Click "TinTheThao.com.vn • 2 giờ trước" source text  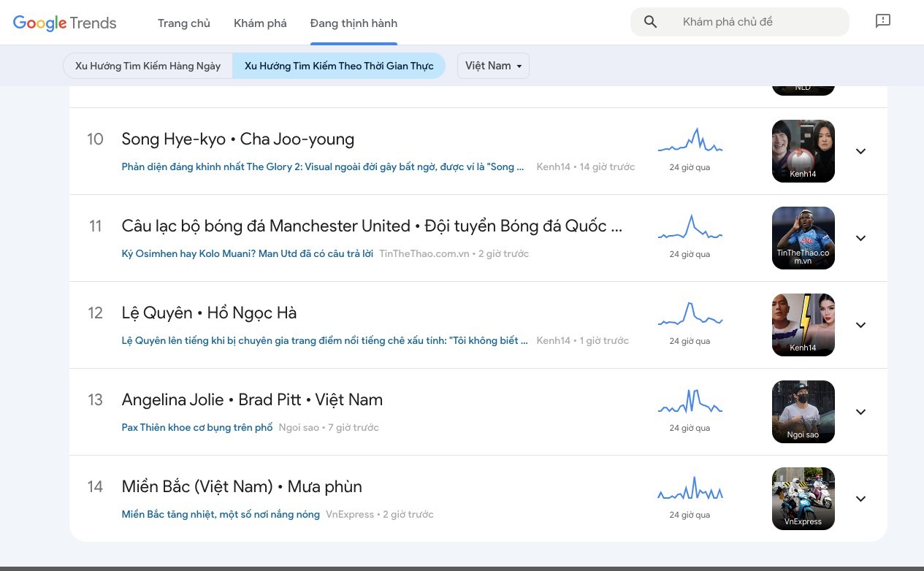(x=454, y=253)
